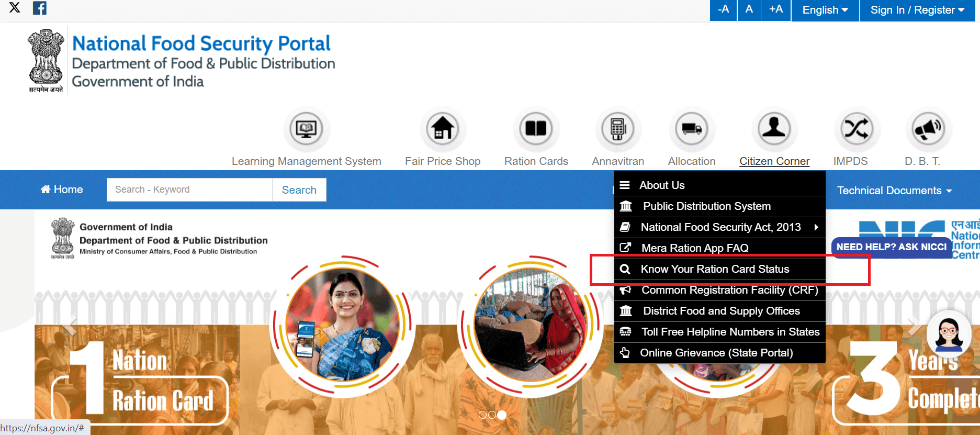Open the Sign In / Register dropdown
Viewport: 980px width, 435px height.
click(917, 10)
